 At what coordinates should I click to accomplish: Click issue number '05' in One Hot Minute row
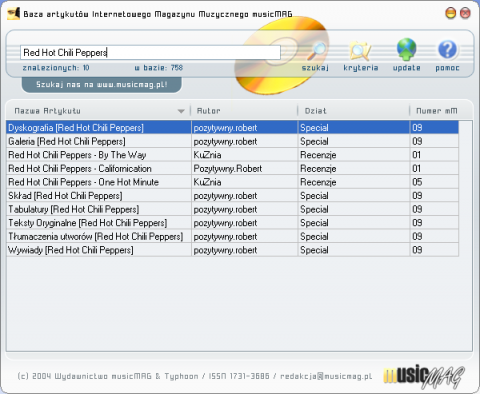[x=417, y=182]
